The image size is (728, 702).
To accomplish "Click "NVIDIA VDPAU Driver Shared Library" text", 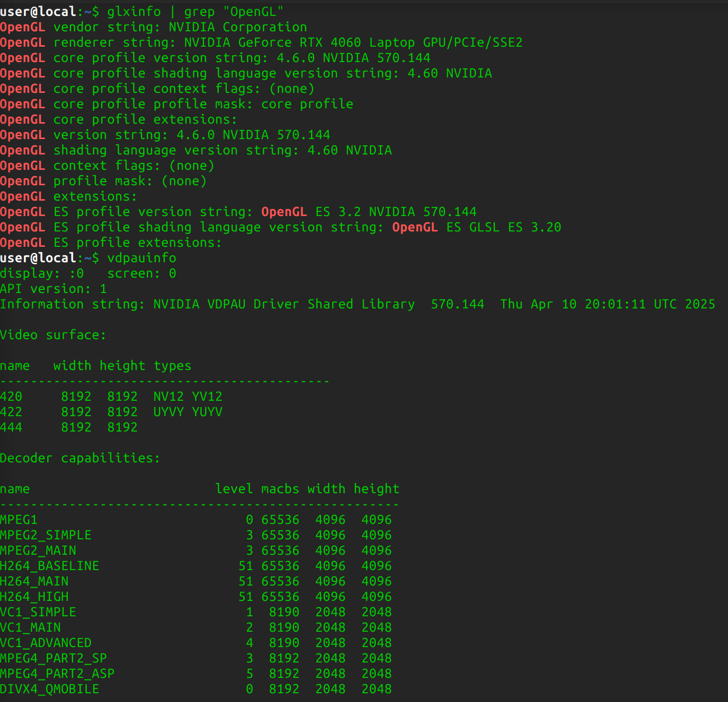I will [x=284, y=304].
